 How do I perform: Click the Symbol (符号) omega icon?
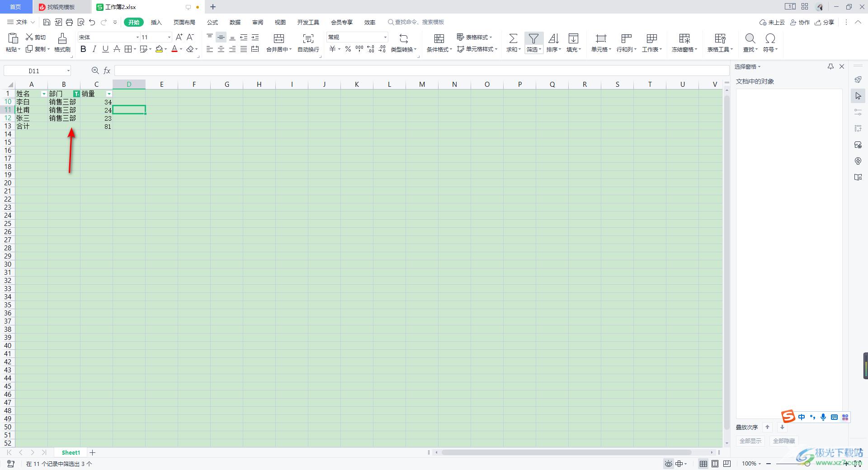click(770, 38)
